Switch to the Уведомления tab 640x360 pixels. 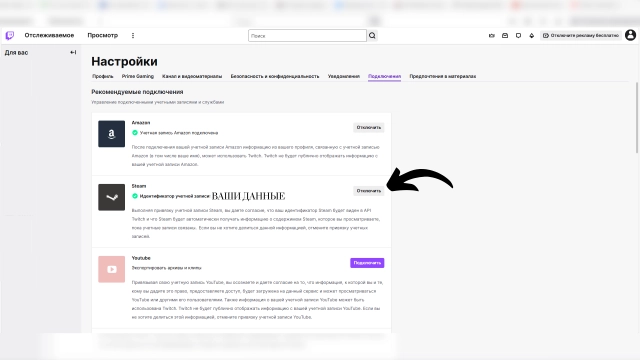[344, 76]
